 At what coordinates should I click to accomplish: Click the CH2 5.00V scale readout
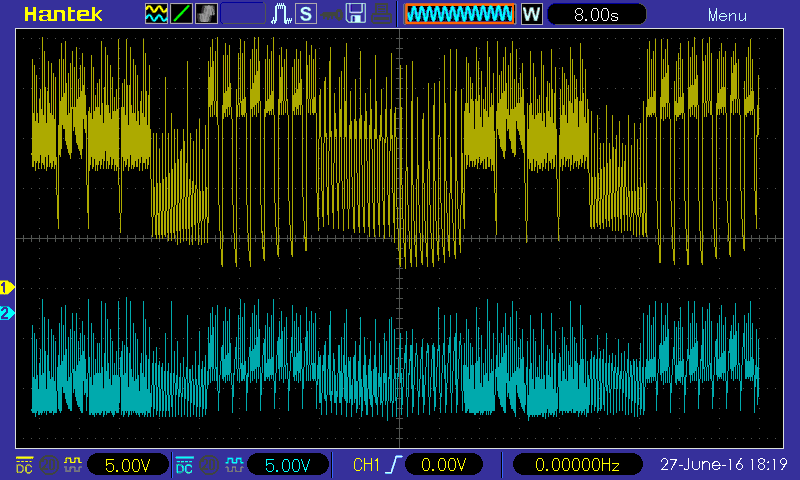(288, 465)
